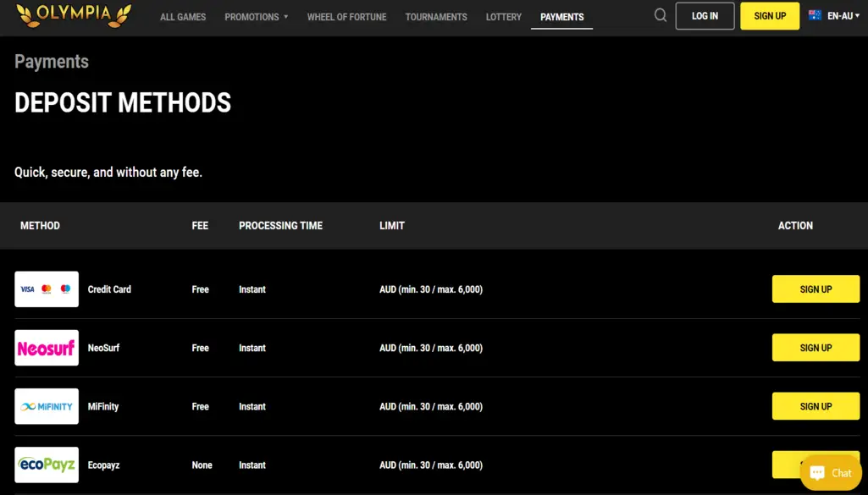Expand the Promotions dropdown
This screenshot has width=868, height=495.
point(257,17)
